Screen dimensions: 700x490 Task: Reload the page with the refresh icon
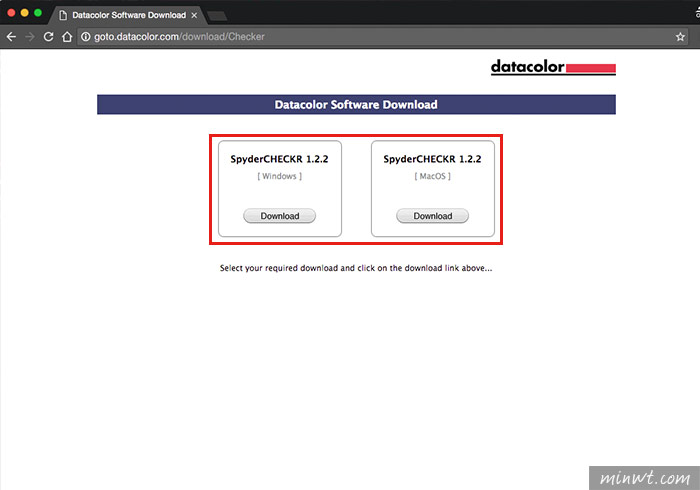(49, 37)
